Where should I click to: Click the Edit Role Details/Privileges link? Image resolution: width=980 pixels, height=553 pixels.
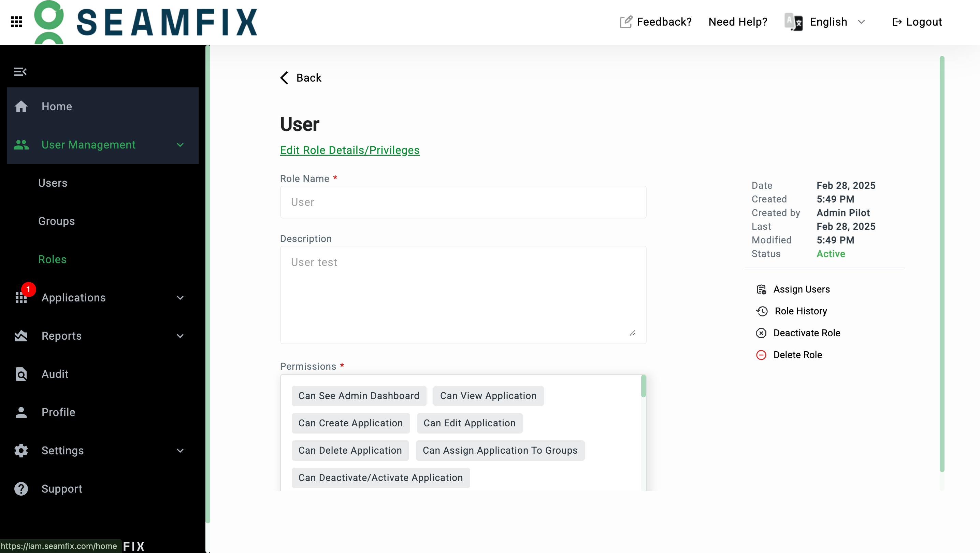click(349, 150)
